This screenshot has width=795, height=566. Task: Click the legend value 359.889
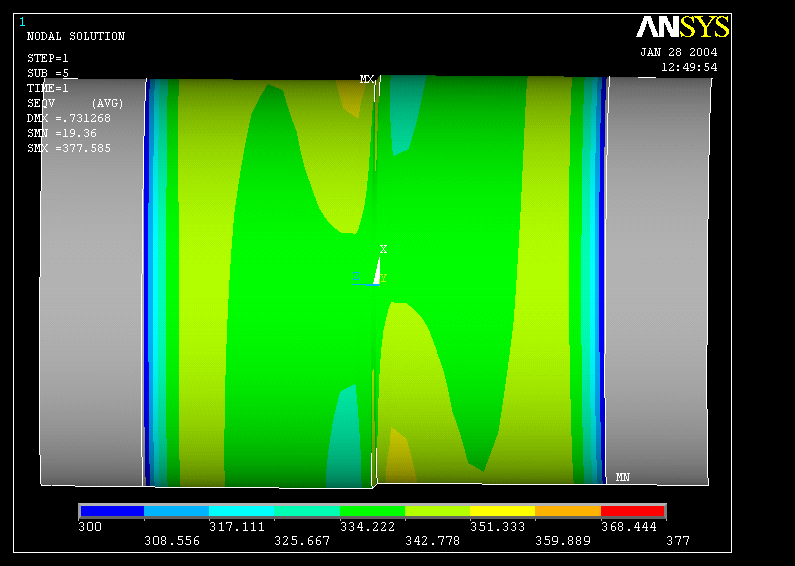(563, 541)
